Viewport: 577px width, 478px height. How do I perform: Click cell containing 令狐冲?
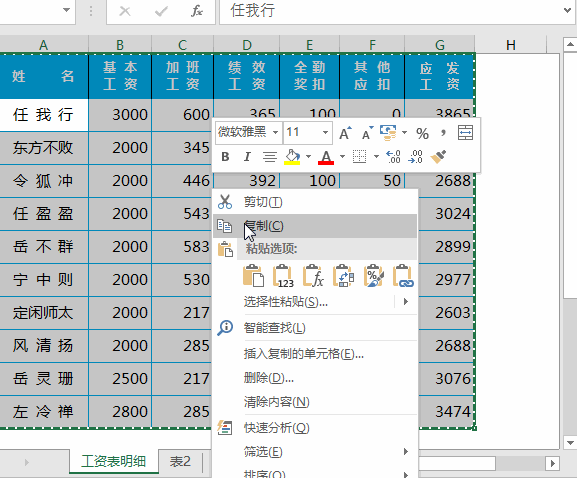click(x=44, y=181)
